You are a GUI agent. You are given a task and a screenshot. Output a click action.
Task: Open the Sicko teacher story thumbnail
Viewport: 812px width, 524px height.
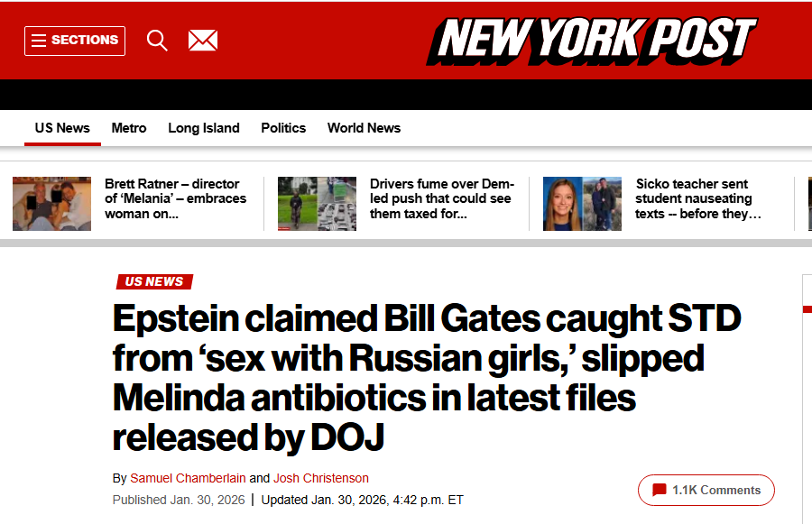tap(582, 203)
